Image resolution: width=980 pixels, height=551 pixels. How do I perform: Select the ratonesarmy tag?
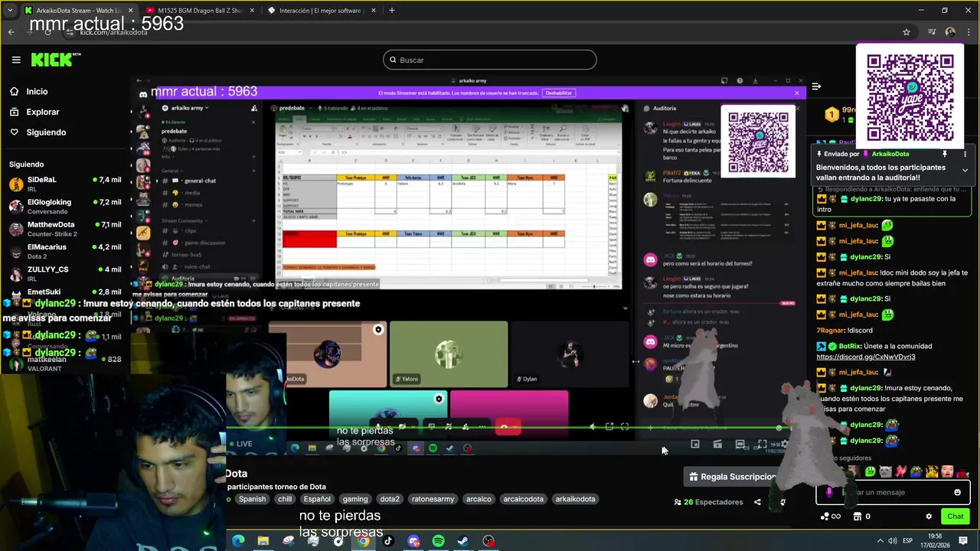click(x=433, y=499)
